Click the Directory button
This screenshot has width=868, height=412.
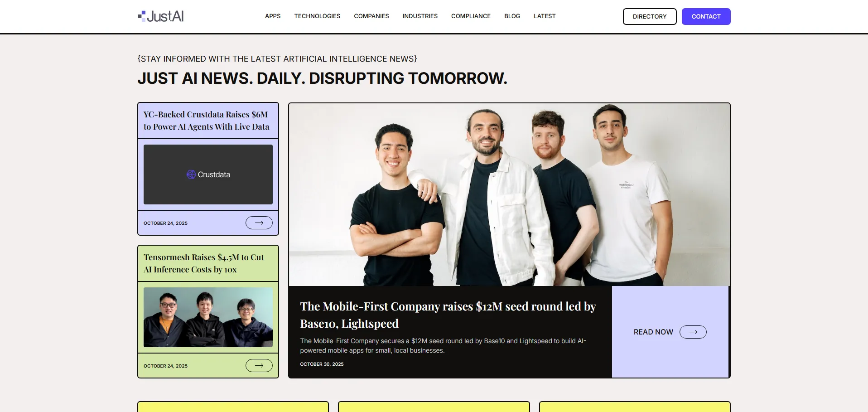pyautogui.click(x=650, y=16)
